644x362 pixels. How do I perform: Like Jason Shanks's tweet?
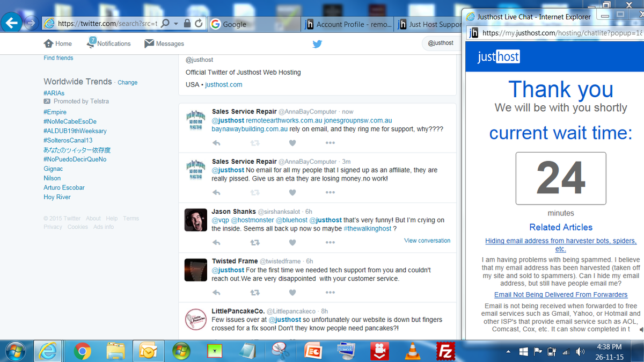click(292, 243)
